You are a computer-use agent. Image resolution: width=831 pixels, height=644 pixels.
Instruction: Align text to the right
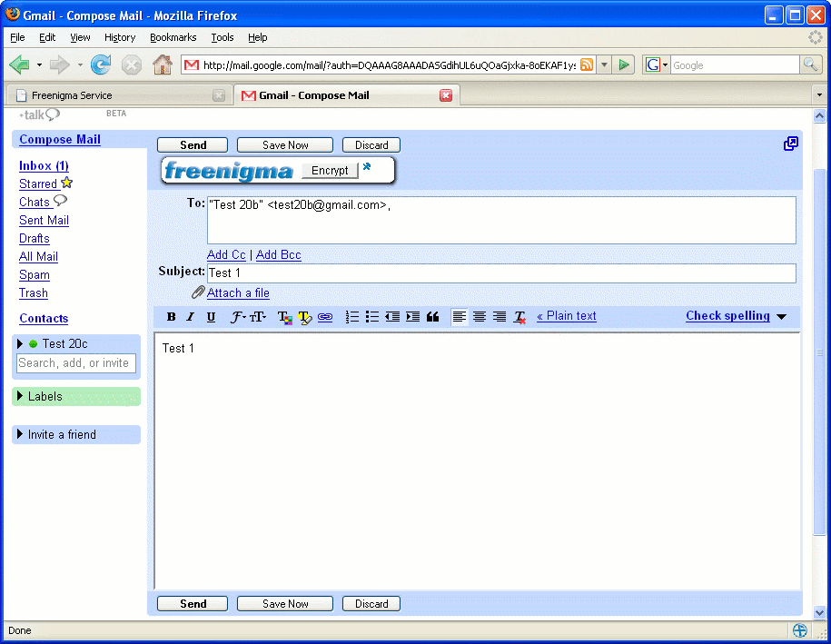[x=500, y=316]
